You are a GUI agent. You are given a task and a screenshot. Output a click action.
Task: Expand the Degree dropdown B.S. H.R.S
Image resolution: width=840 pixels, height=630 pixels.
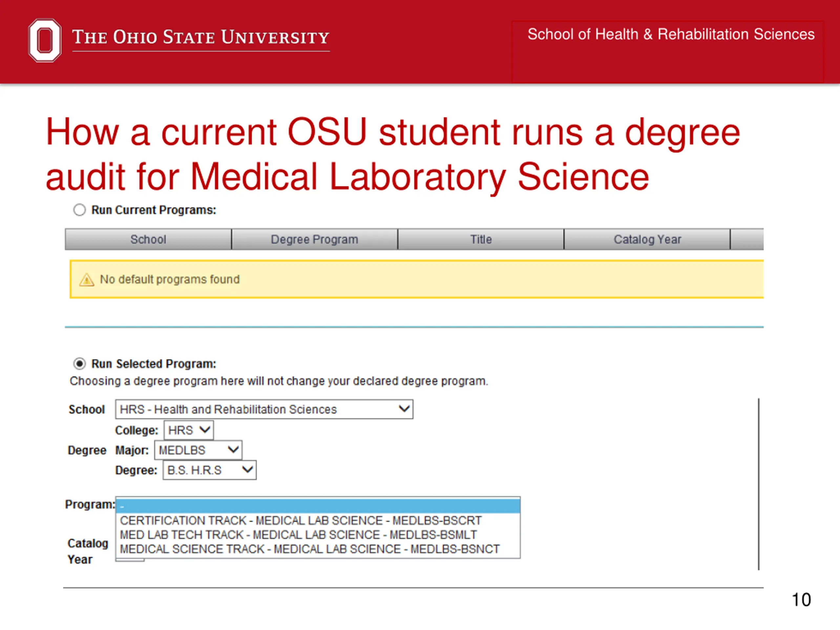pyautogui.click(x=209, y=470)
